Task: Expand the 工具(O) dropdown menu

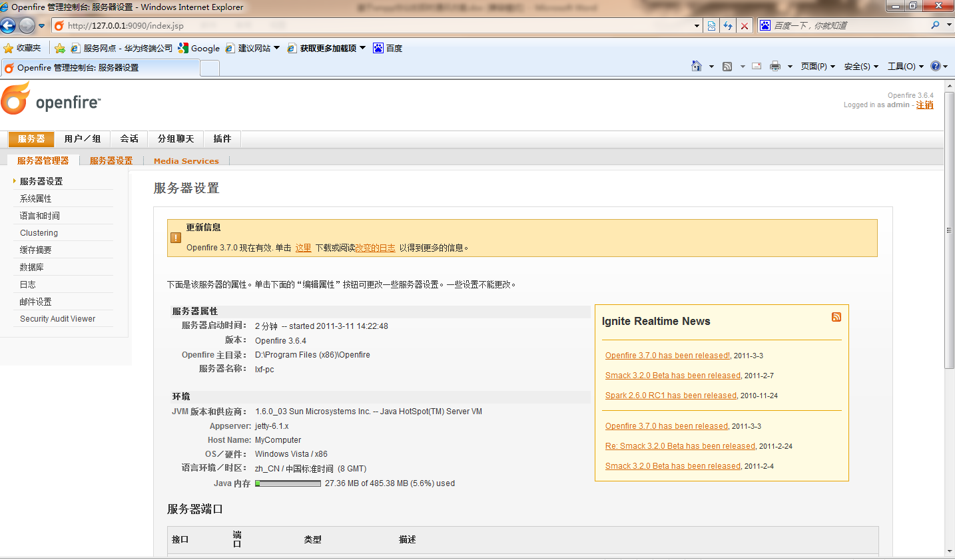Action: [x=905, y=67]
